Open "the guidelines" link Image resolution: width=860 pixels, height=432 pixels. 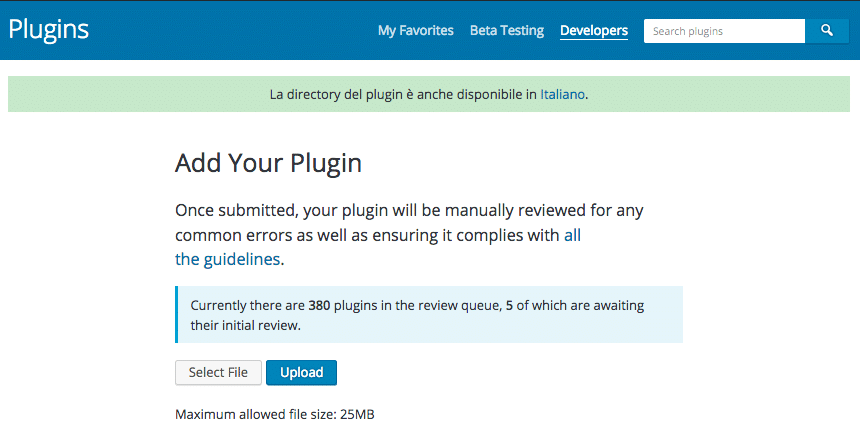[228, 259]
